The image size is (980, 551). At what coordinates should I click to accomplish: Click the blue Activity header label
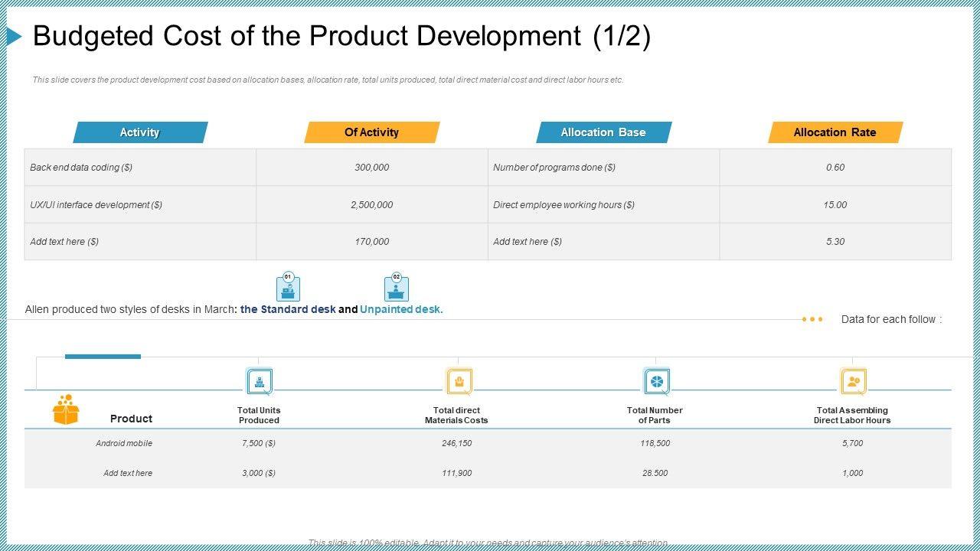(140, 132)
